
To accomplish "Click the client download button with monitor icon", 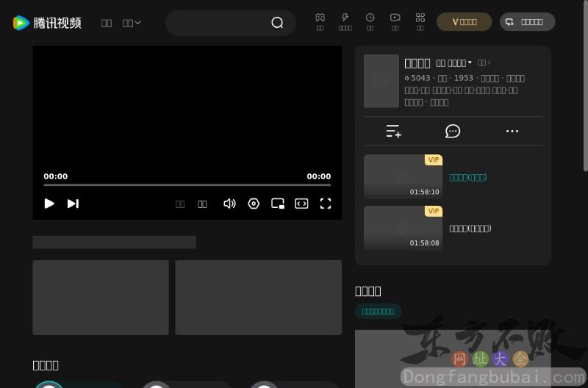I will [x=527, y=22].
